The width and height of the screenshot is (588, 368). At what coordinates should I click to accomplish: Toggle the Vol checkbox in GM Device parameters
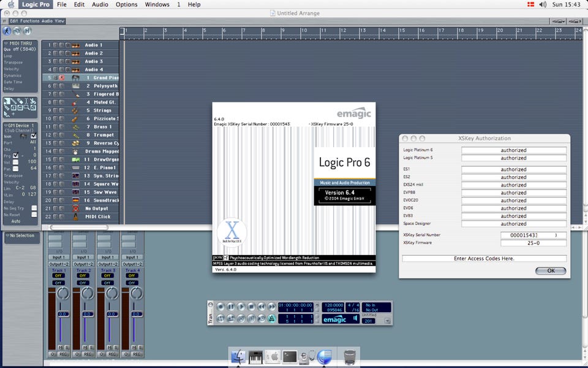coord(15,162)
